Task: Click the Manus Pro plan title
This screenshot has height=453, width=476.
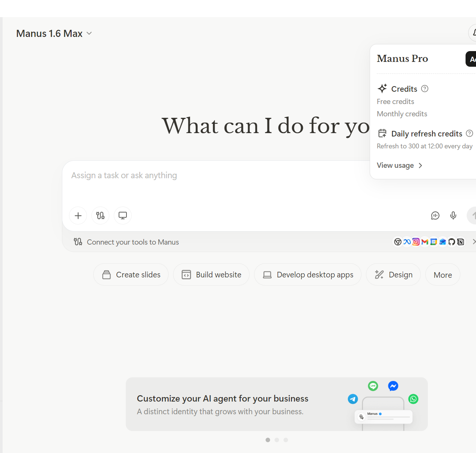Action: pyautogui.click(x=403, y=59)
